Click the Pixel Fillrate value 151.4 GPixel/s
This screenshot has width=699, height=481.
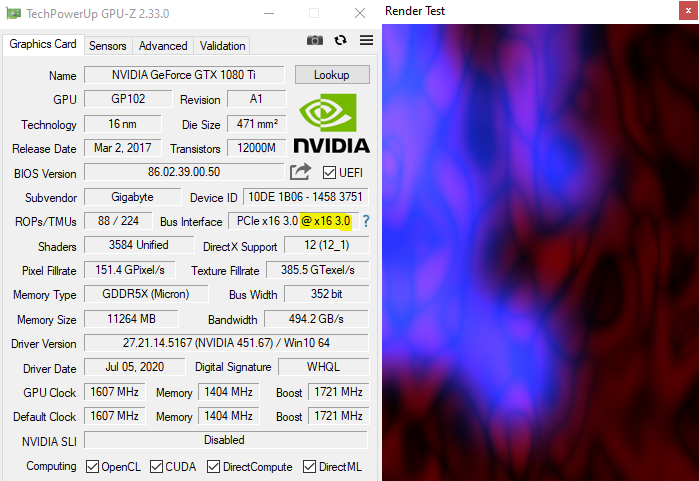point(130,270)
